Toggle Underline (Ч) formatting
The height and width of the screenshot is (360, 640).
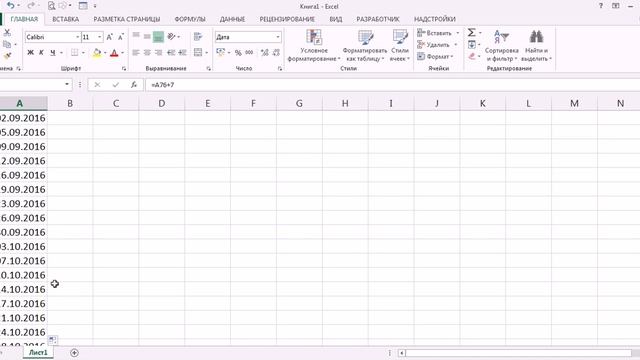(x=53, y=53)
